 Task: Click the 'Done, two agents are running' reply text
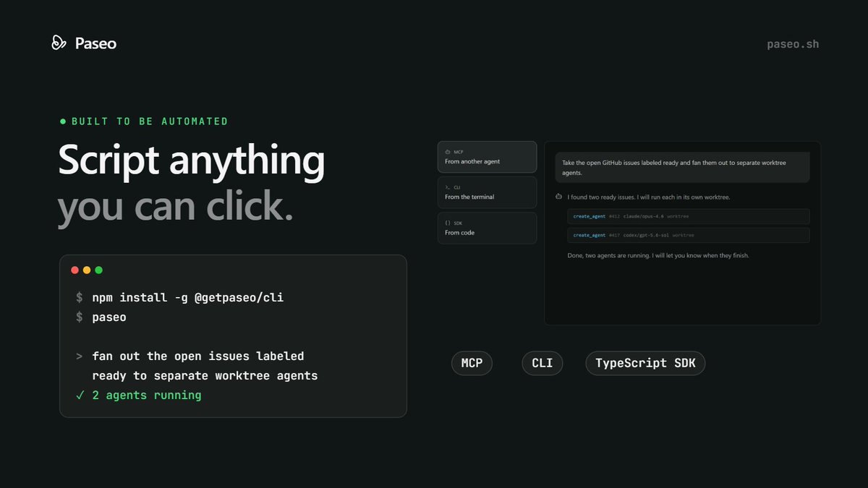[x=658, y=255]
